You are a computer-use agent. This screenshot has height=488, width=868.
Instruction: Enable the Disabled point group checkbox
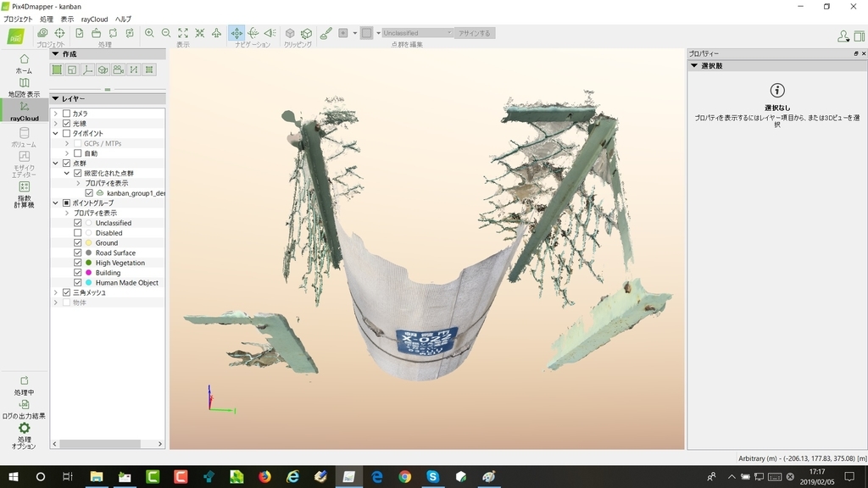(77, 233)
